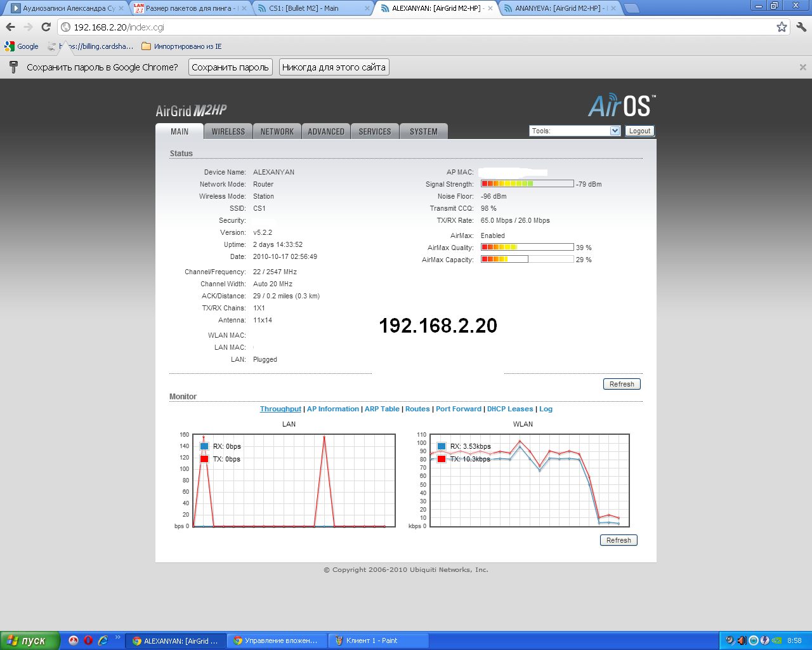Screen dimensions: 812x650
Task: Click the gray speaker tray icon
Action: 730,640
